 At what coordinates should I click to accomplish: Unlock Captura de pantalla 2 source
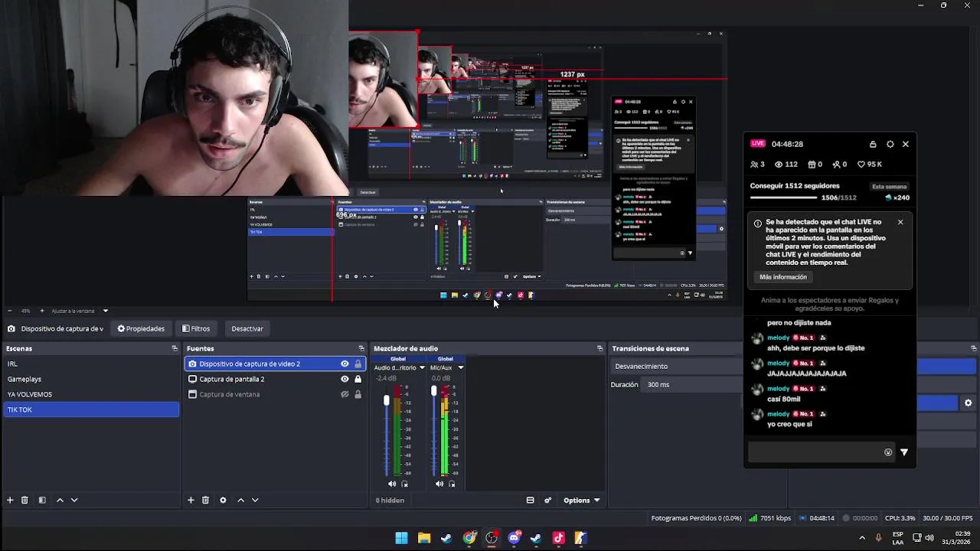tap(358, 379)
